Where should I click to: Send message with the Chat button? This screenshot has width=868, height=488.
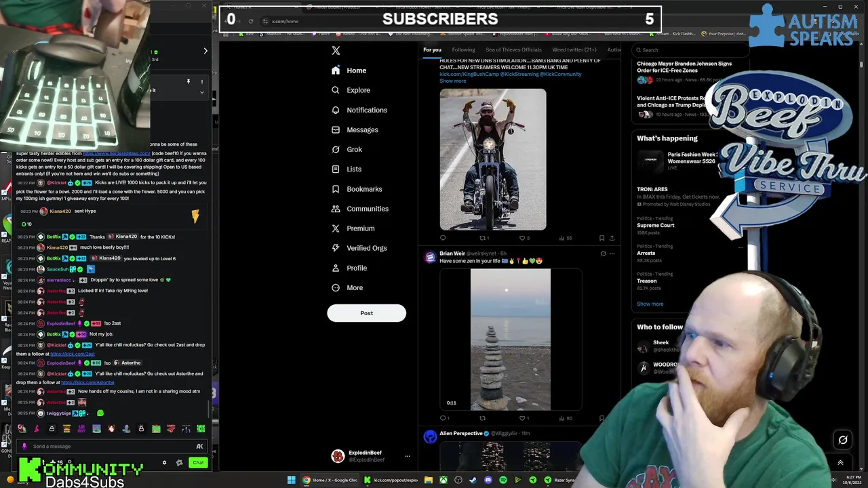pyautogui.click(x=198, y=463)
